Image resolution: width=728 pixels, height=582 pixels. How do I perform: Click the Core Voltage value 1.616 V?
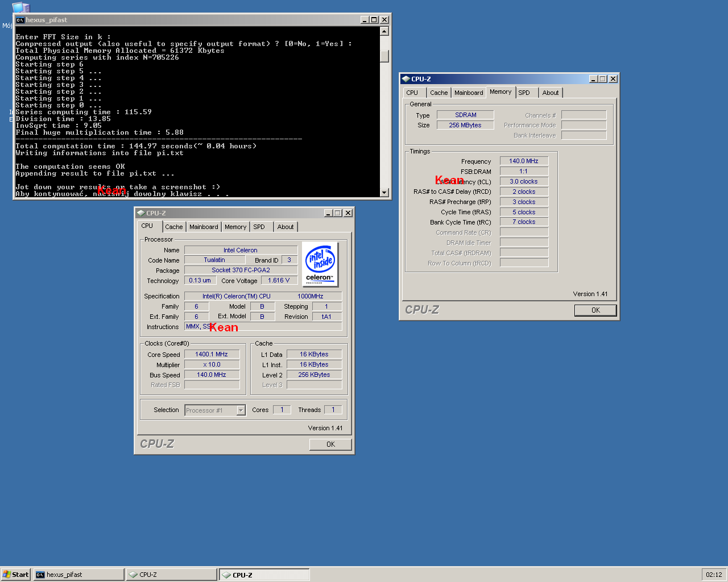coord(279,280)
